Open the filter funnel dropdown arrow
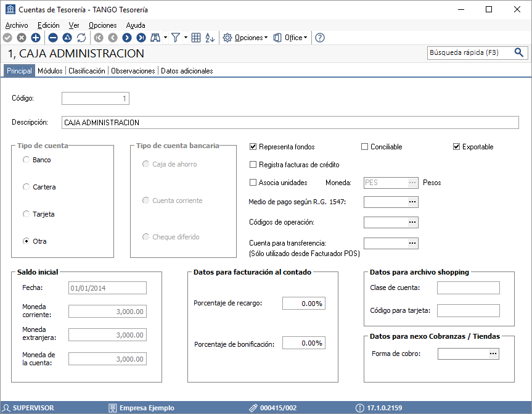 coord(186,38)
